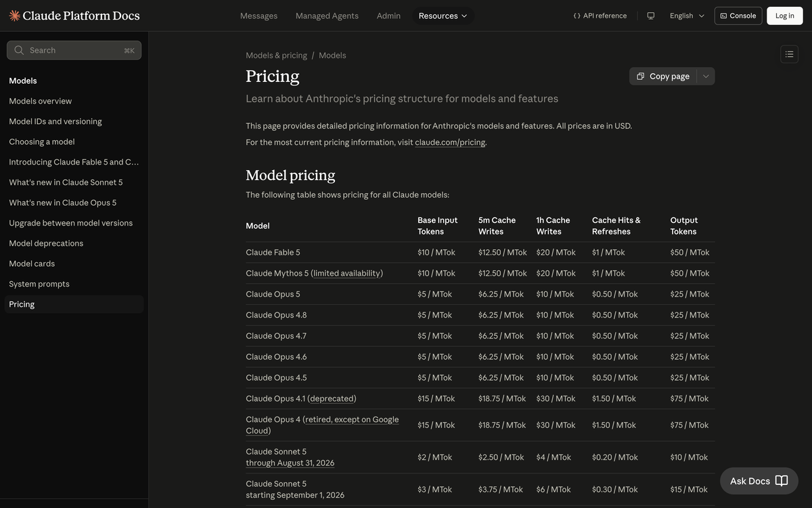Click the through August 31, 2026 link

click(290, 463)
